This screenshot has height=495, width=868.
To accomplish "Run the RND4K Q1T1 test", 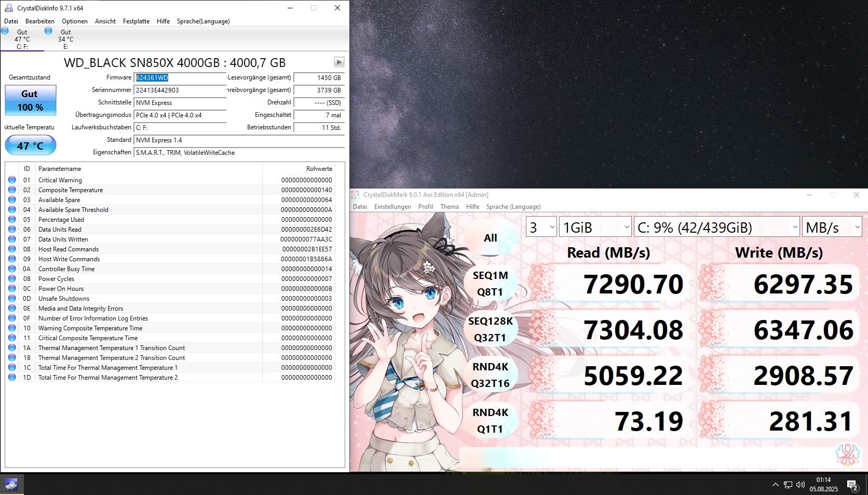I will (491, 421).
